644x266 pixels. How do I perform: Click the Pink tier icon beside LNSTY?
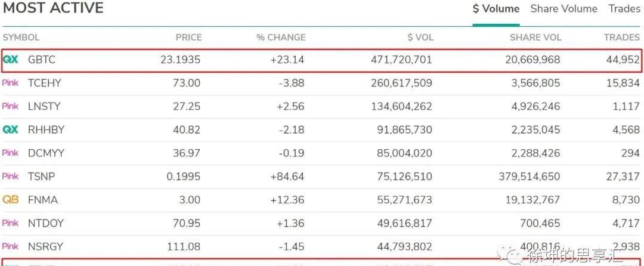(11, 106)
